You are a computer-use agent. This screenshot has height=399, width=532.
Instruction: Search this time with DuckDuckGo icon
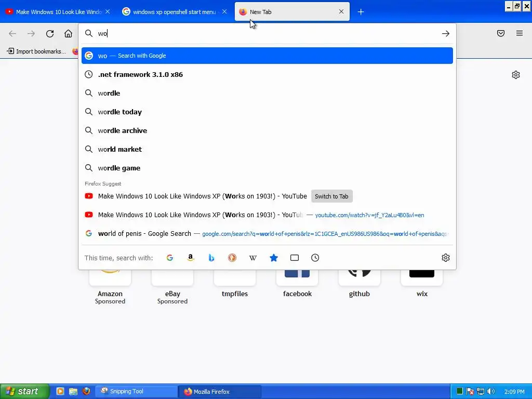coord(232,258)
